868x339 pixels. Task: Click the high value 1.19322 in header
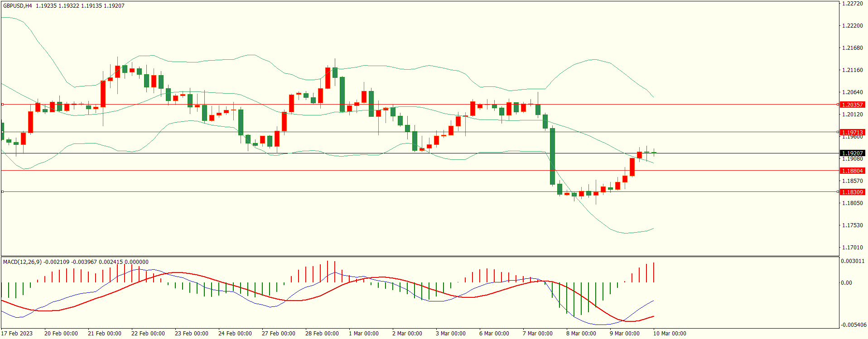(69, 6)
